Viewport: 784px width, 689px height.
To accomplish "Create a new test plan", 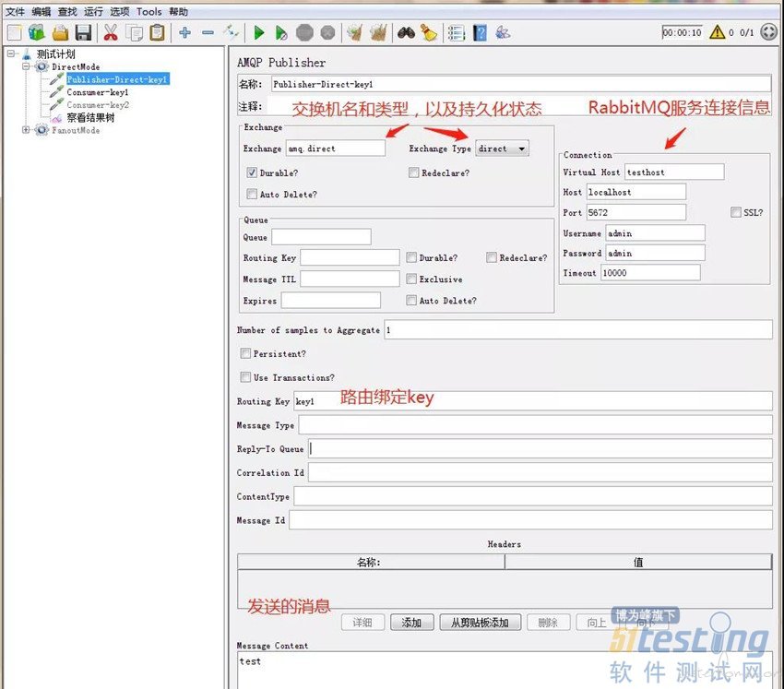I will click(15, 33).
